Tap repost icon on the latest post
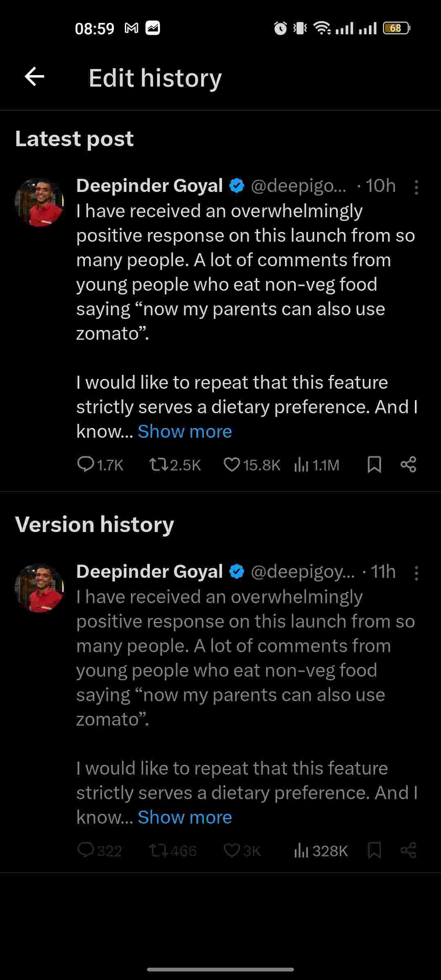 tap(158, 465)
